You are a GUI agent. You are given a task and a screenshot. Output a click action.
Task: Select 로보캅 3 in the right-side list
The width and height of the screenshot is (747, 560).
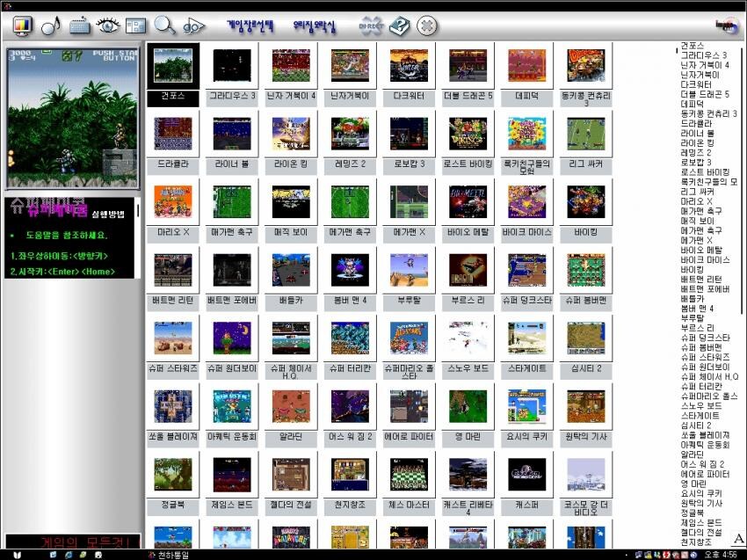coord(695,163)
